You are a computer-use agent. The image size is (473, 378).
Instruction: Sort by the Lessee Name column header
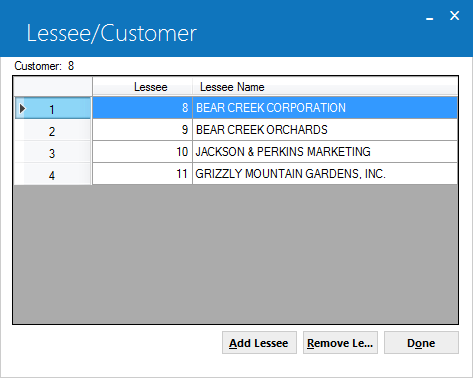tap(325, 87)
